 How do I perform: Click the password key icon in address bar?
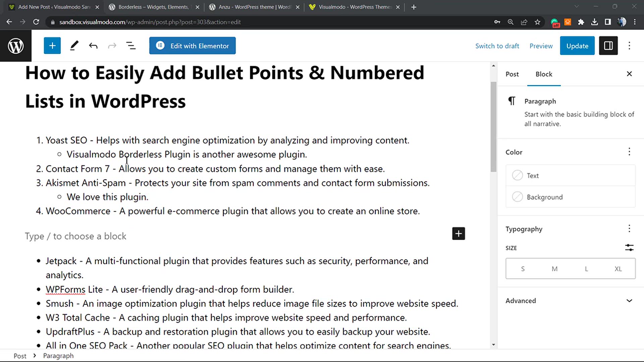point(497,22)
